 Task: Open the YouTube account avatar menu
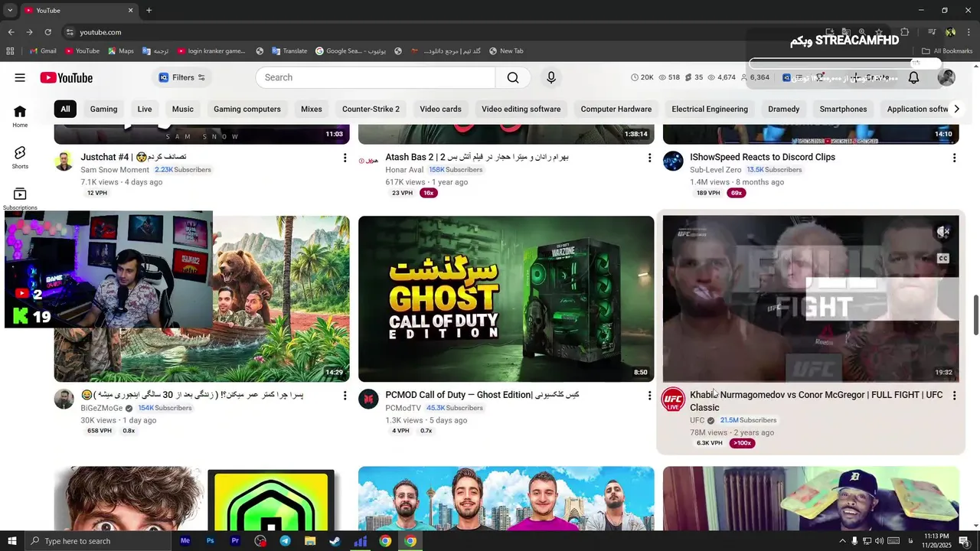coord(946,77)
